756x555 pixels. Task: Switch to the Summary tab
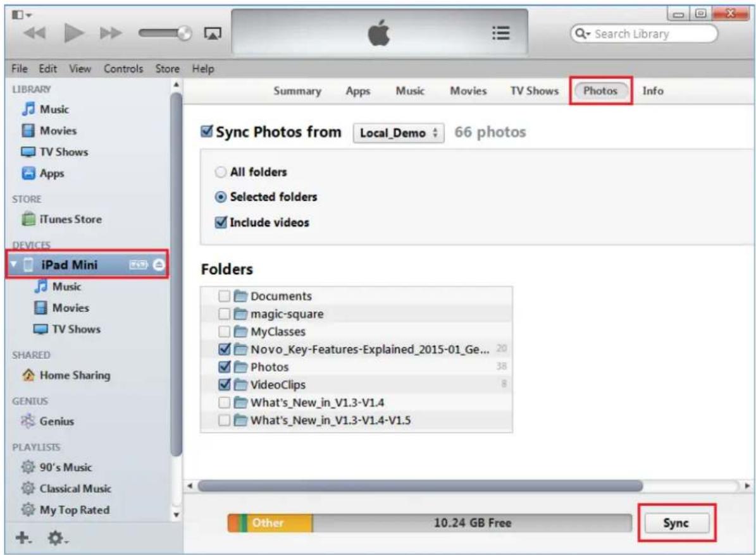pos(297,90)
